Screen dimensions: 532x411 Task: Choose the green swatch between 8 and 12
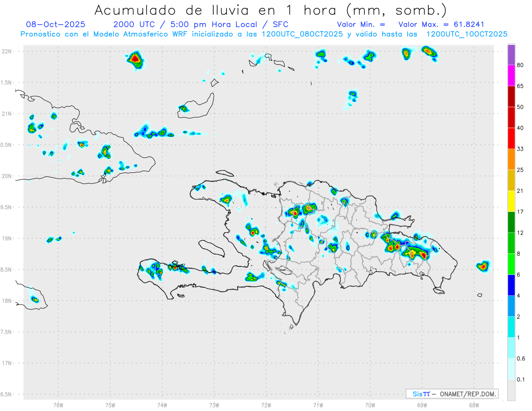click(511, 243)
